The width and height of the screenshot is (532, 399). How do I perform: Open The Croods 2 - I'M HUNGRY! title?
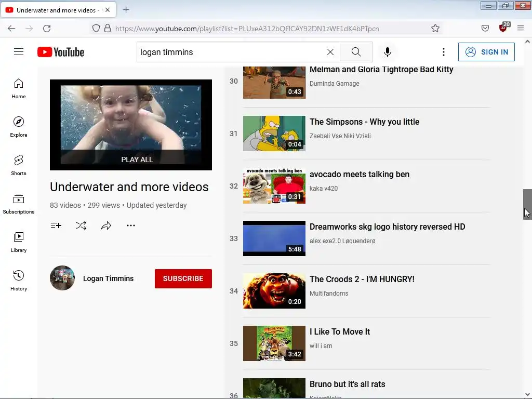pos(362,279)
